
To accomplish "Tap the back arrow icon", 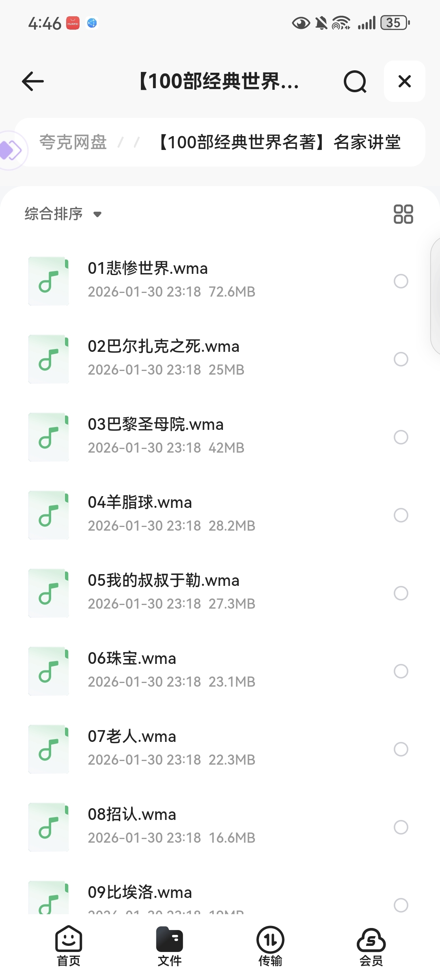I will (33, 81).
